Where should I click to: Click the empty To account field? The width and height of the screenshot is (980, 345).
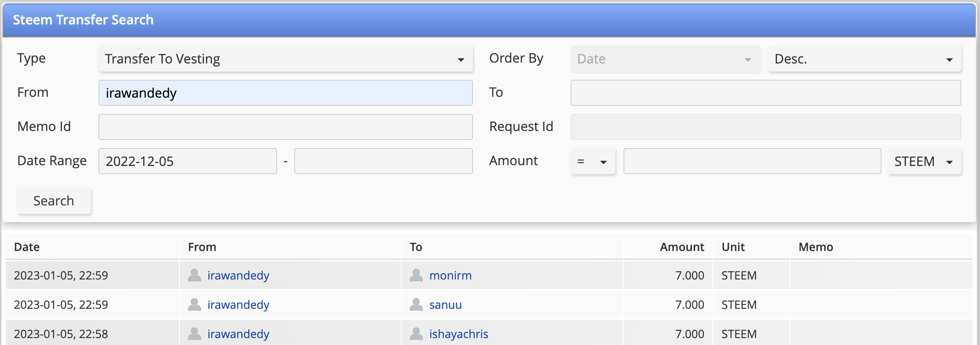(x=766, y=93)
